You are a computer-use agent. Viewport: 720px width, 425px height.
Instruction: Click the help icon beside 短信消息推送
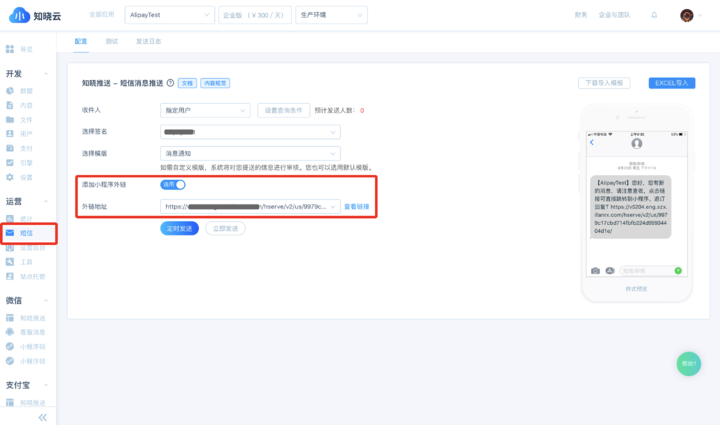[170, 83]
